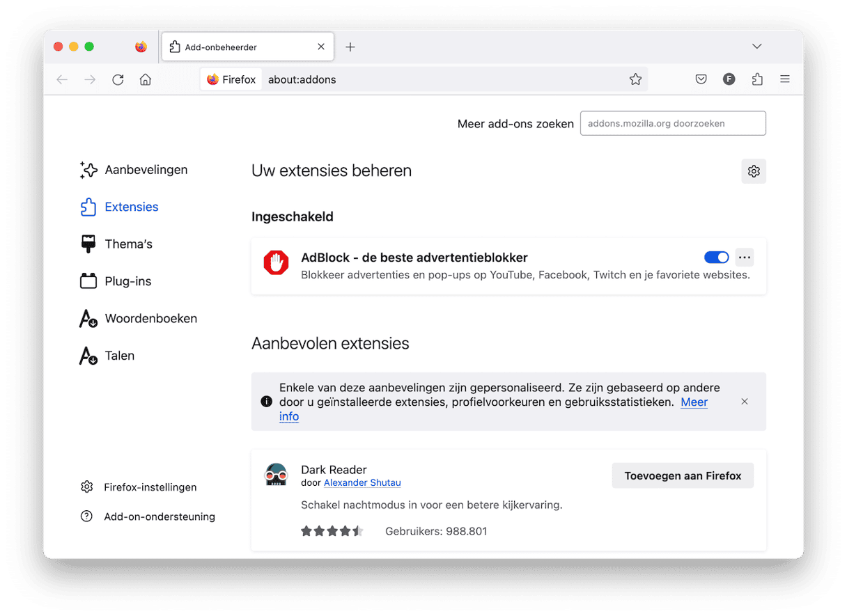The width and height of the screenshot is (847, 616).
Task: Click the AdBlock stop-hand icon
Action: (x=276, y=263)
